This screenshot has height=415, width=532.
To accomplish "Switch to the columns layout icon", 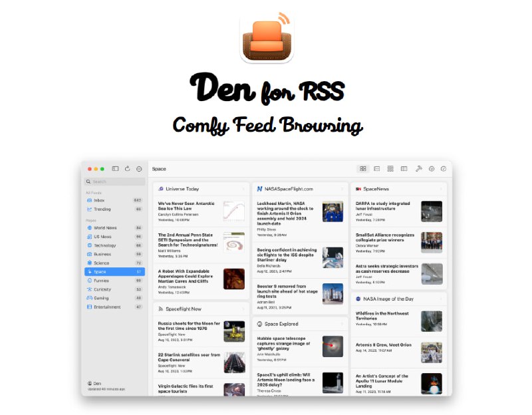I will coord(404,168).
